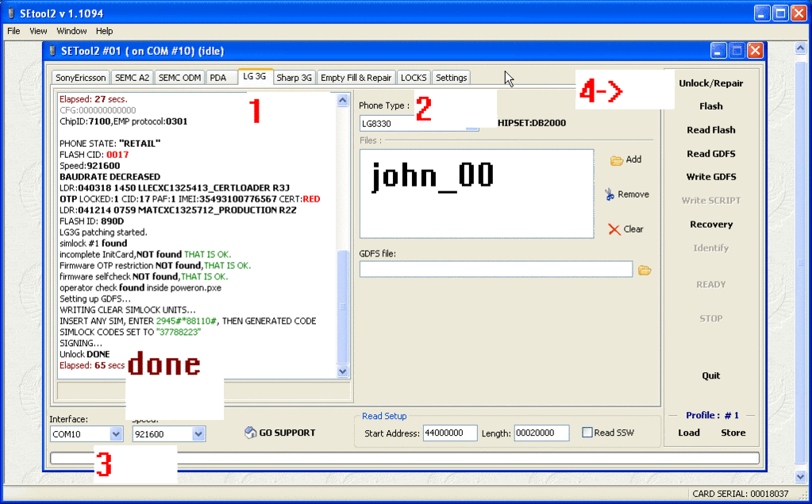Toggle the Read SSW checkbox
Image resolution: width=812 pixels, height=504 pixels.
(x=587, y=433)
